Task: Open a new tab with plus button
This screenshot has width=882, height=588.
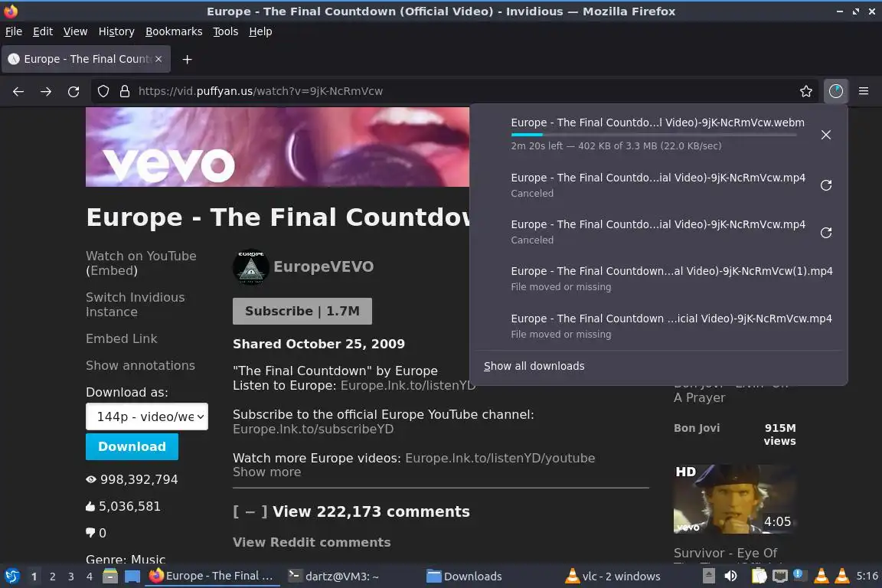Action: 188,59
